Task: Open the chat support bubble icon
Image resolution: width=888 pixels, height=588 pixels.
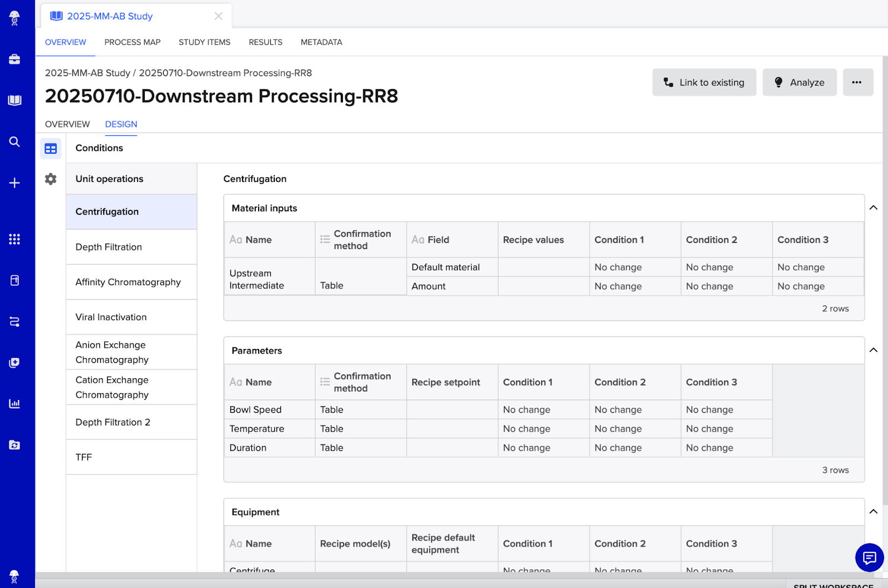Action: click(x=869, y=557)
